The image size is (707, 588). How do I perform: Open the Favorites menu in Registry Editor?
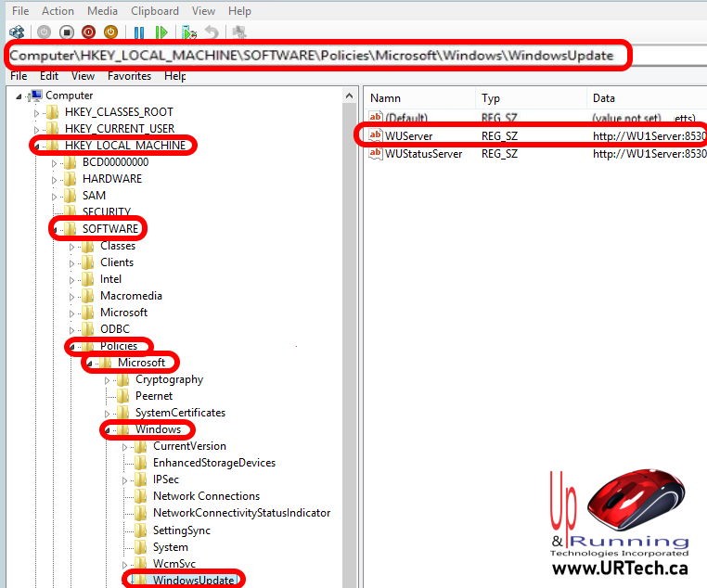coord(129,76)
